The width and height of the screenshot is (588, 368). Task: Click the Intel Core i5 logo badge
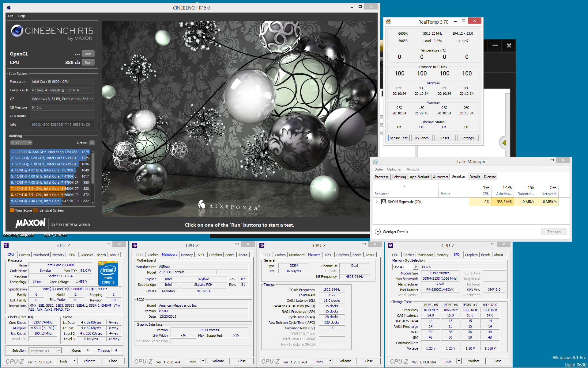click(108, 273)
